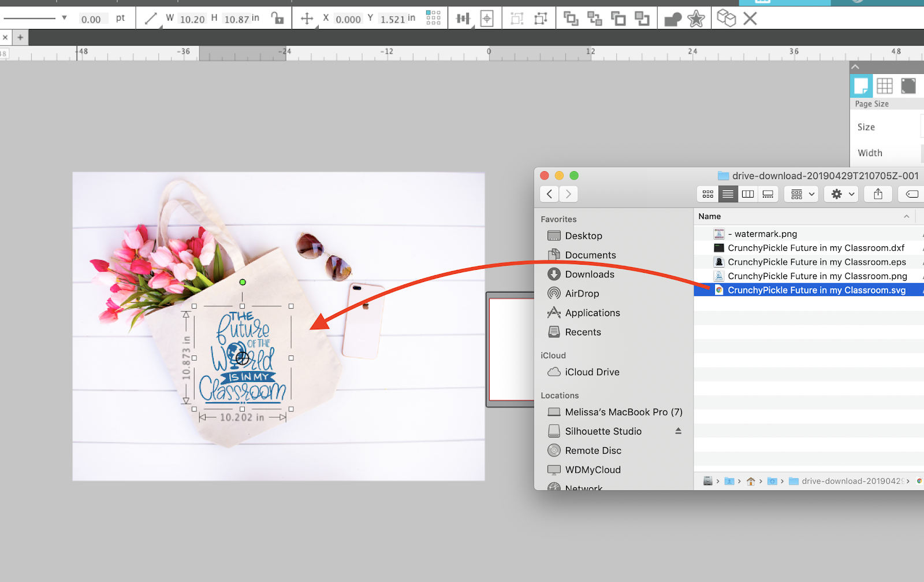Click Bring Forward icon
The height and width of the screenshot is (582, 924).
coord(594,18)
